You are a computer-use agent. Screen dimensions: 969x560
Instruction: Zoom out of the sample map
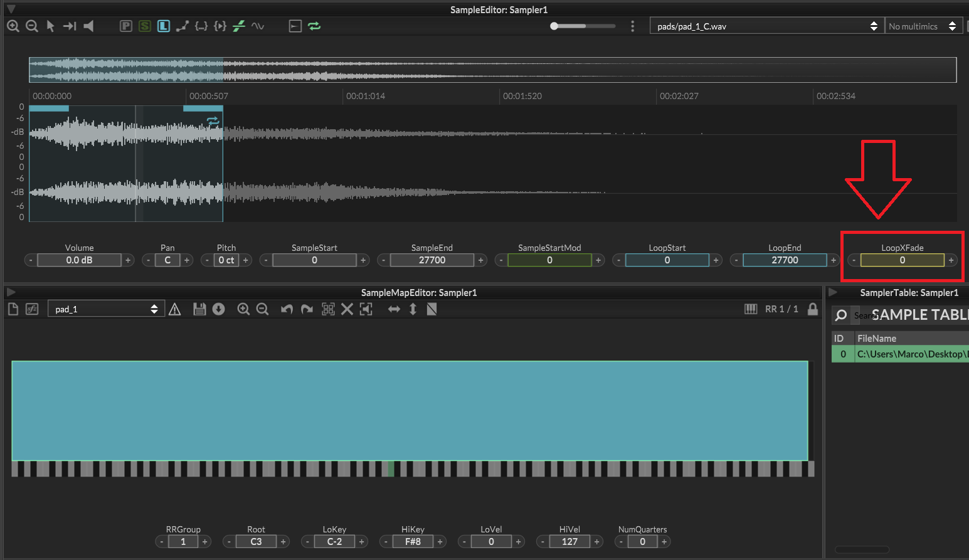(262, 309)
